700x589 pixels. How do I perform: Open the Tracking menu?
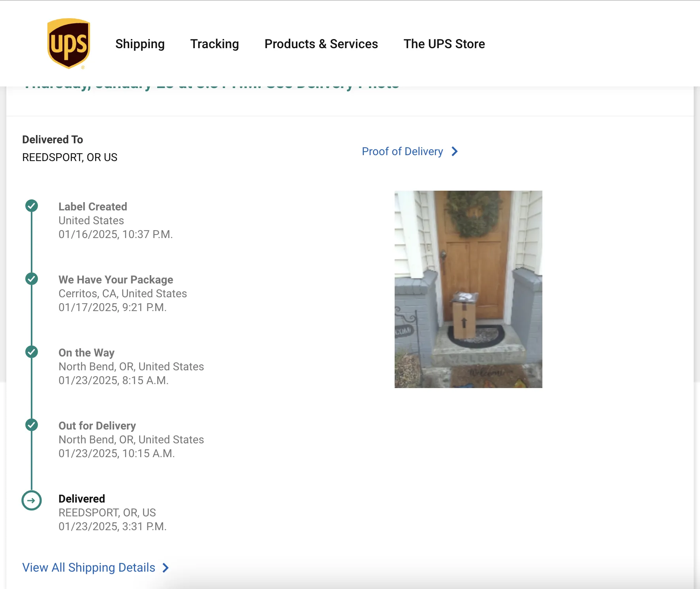point(215,44)
